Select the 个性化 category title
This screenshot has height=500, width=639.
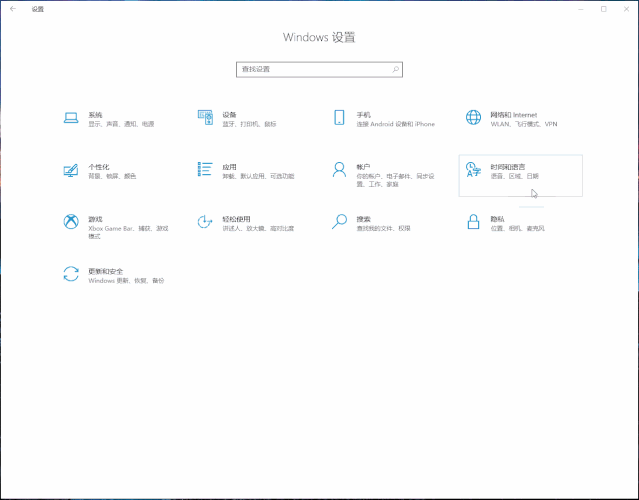[99, 167]
